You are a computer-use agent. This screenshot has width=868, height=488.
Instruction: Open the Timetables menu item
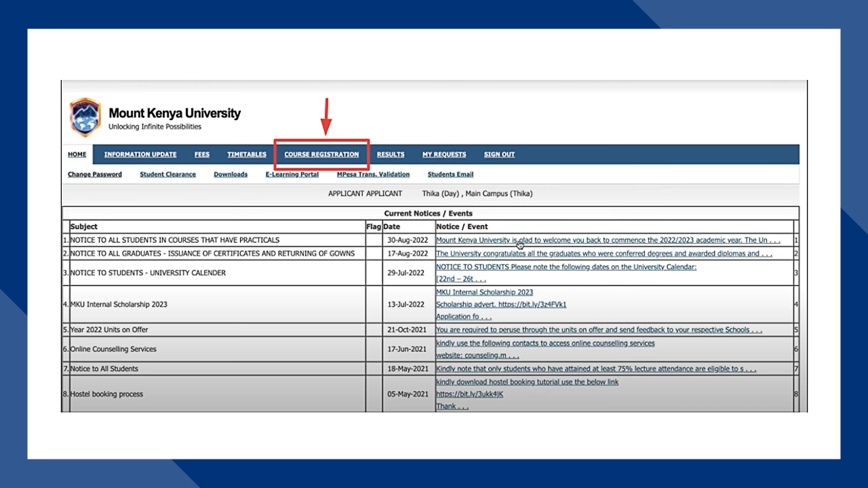pyautogui.click(x=247, y=155)
